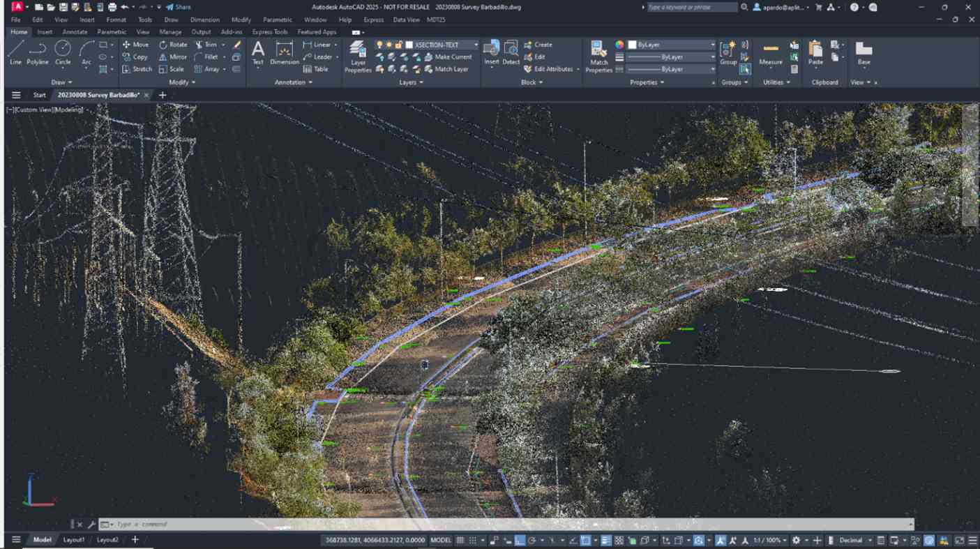Open the object color ByLayer swatch dropdown
The width and height of the screenshot is (980, 549).
tap(671, 45)
